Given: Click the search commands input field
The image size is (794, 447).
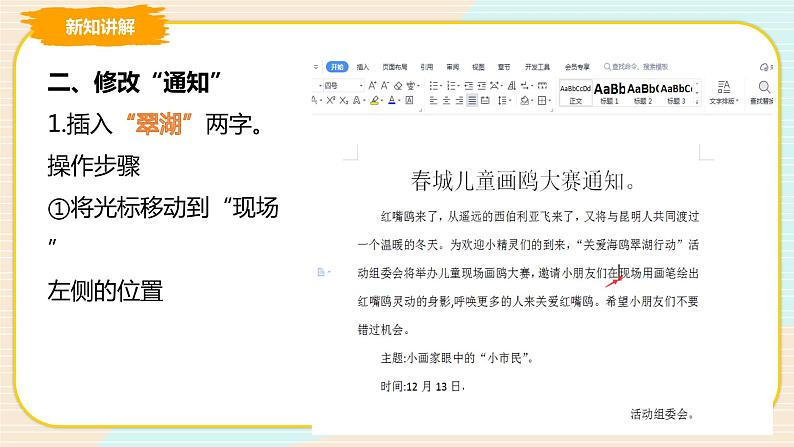Looking at the screenshot, I should [x=637, y=67].
